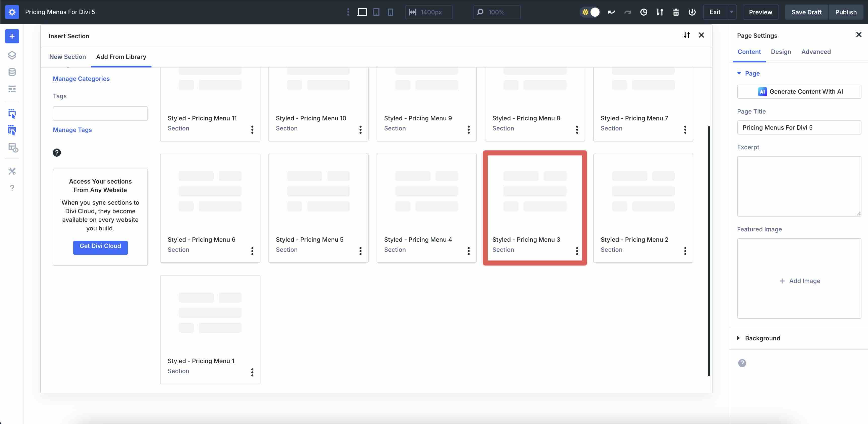Select the Layers icon in left sidebar

[x=12, y=55]
